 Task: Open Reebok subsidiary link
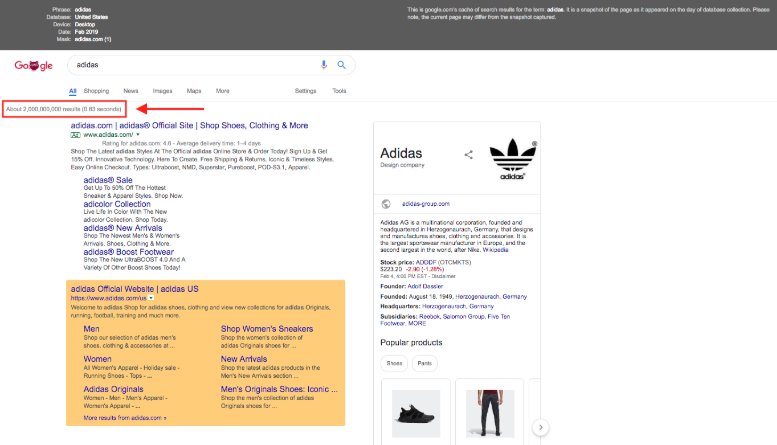[x=430, y=316]
